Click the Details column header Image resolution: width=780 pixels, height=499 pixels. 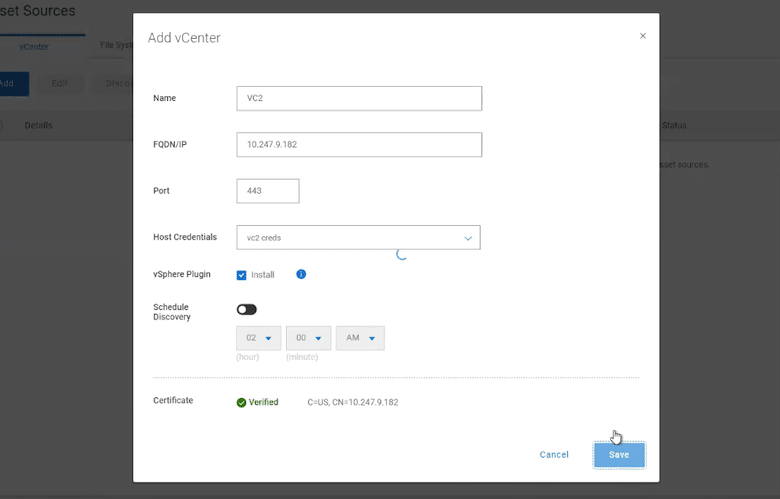coord(38,125)
